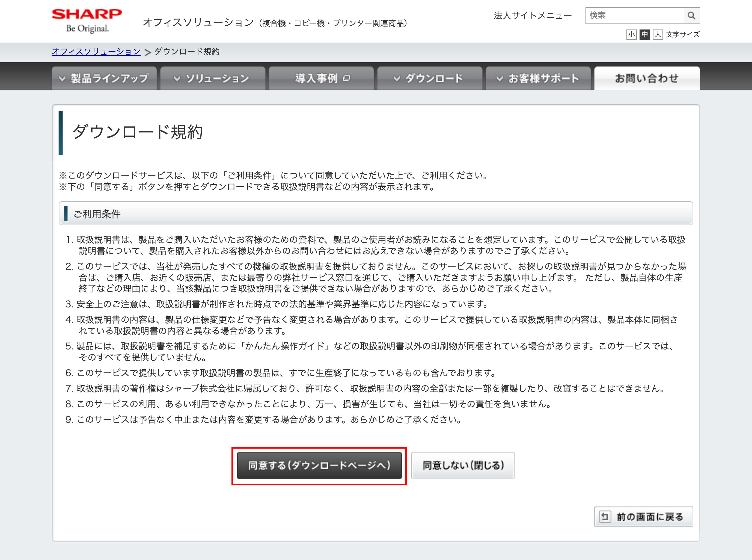Follow the オフィスソリューション breadcrumb link
The image size is (752, 560).
coord(96,52)
